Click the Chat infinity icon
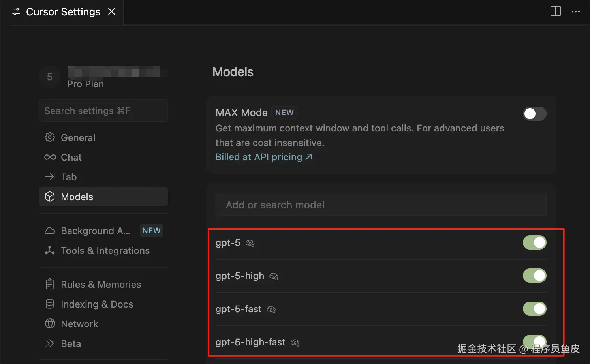Image resolution: width=590 pixels, height=364 pixels. pyautogui.click(x=50, y=157)
